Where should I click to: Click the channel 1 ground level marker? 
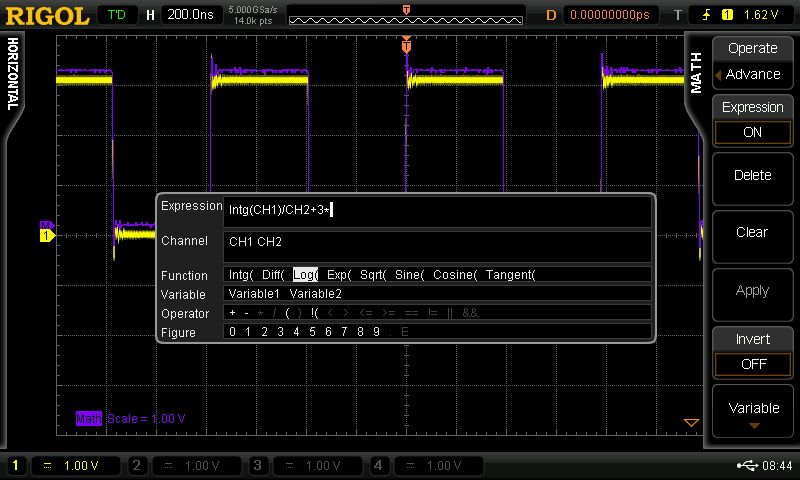tap(45, 235)
